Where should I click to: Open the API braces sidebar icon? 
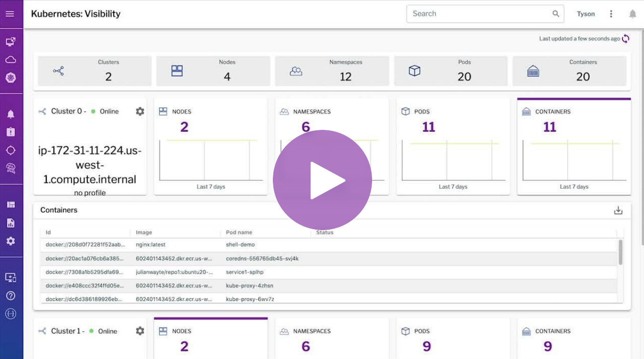[x=10, y=314]
